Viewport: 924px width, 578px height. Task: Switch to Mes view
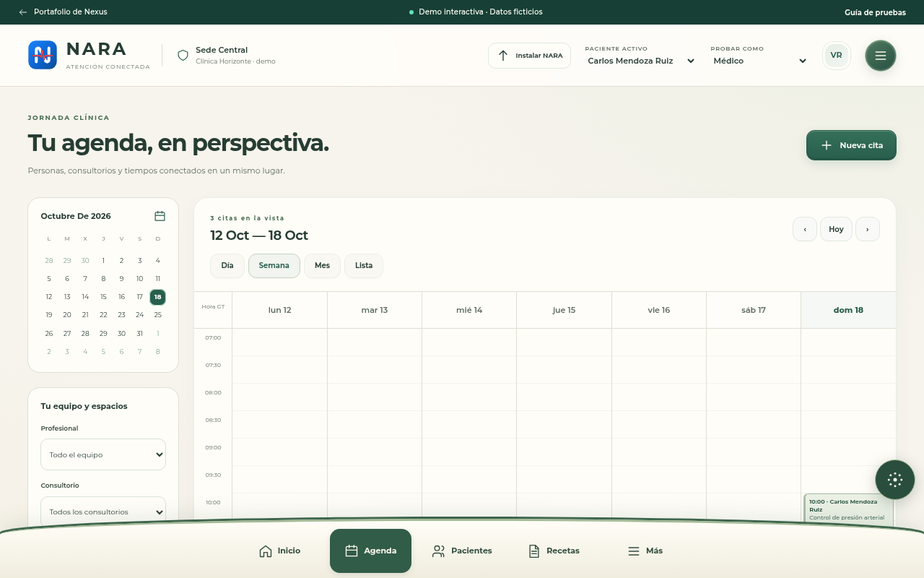[322, 266]
